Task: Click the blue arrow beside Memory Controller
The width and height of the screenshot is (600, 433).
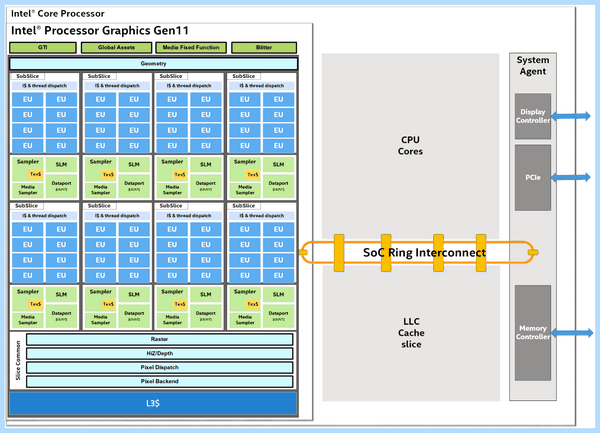Action: [x=572, y=333]
